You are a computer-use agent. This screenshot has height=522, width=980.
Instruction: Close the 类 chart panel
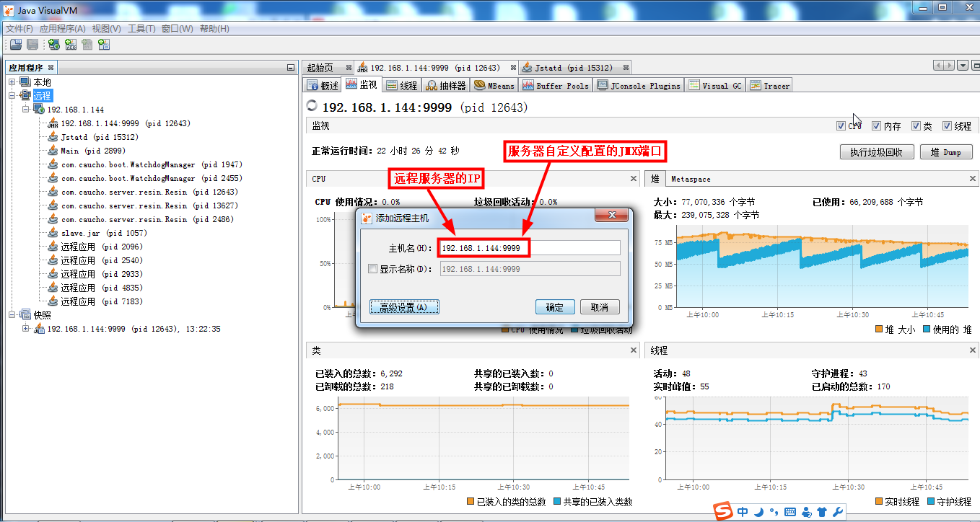(x=634, y=350)
